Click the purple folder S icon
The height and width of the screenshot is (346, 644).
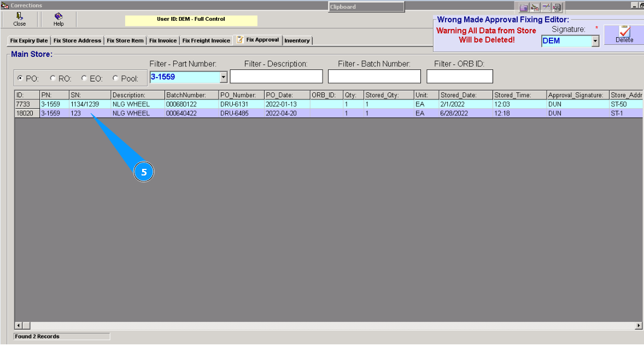524,8
